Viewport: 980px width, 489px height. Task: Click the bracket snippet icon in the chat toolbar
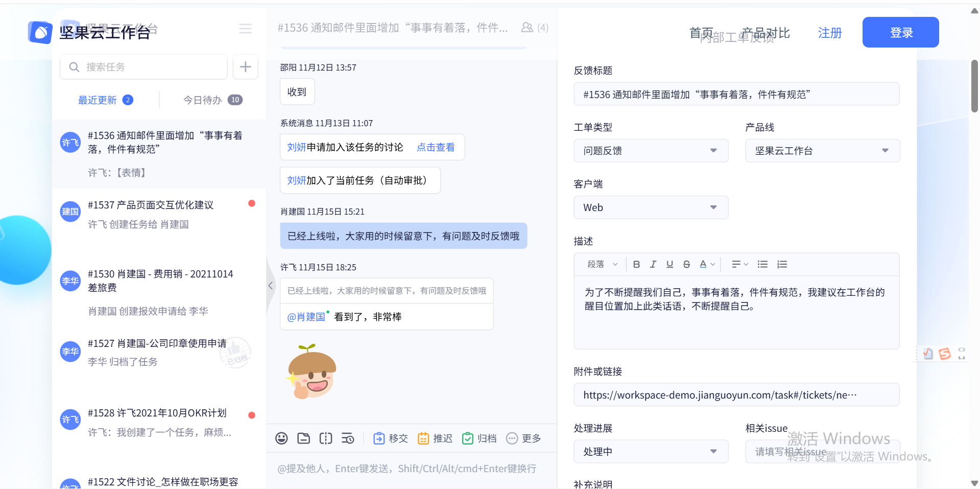326,438
